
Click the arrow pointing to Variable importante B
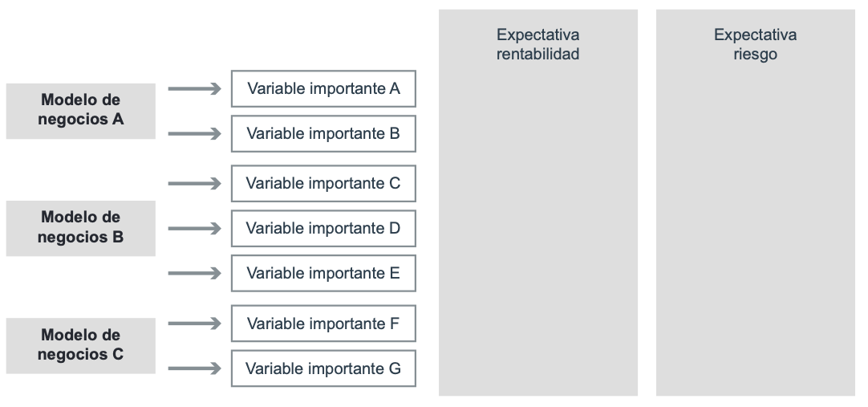pos(195,133)
